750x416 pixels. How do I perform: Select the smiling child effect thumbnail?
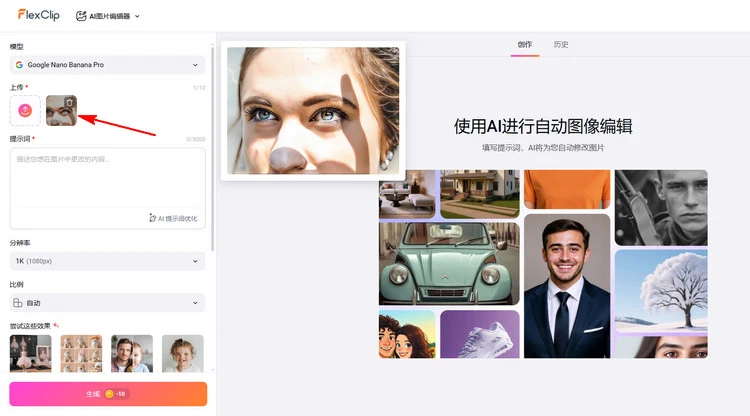coord(183,353)
